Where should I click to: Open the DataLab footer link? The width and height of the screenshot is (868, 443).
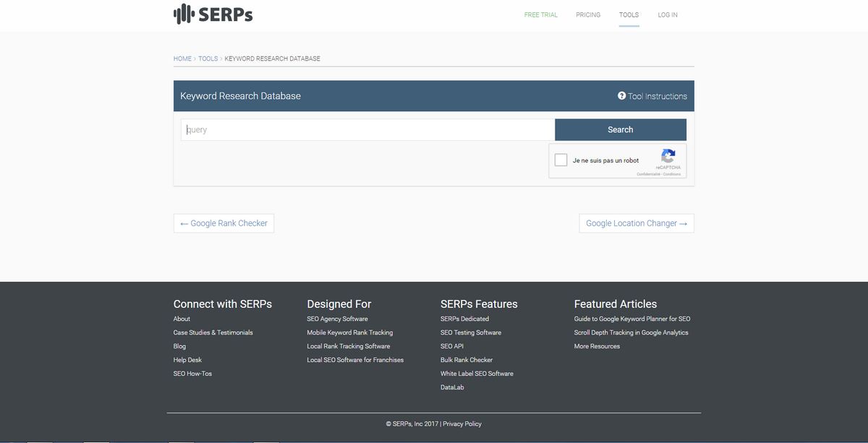click(452, 387)
